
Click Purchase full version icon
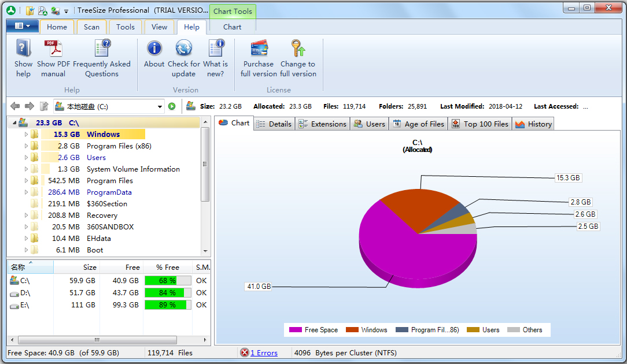(x=259, y=48)
